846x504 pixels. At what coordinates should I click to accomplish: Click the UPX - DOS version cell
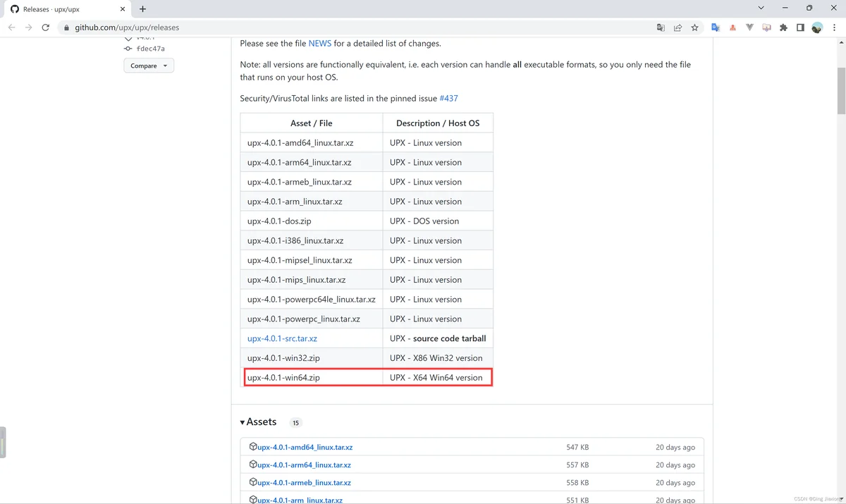click(x=438, y=221)
